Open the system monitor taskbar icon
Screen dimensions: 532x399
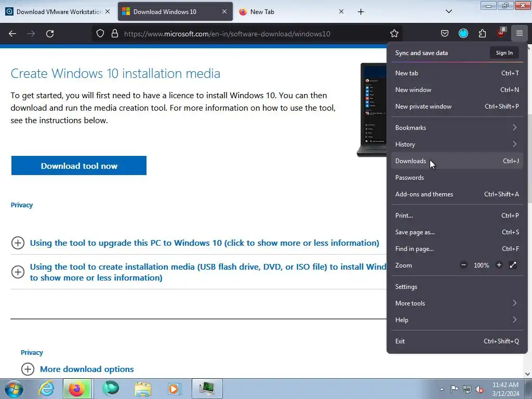(207, 389)
